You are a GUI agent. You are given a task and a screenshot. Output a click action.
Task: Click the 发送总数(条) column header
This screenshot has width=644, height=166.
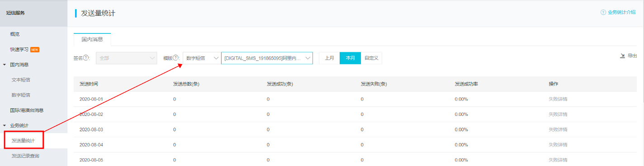pyautogui.click(x=186, y=84)
